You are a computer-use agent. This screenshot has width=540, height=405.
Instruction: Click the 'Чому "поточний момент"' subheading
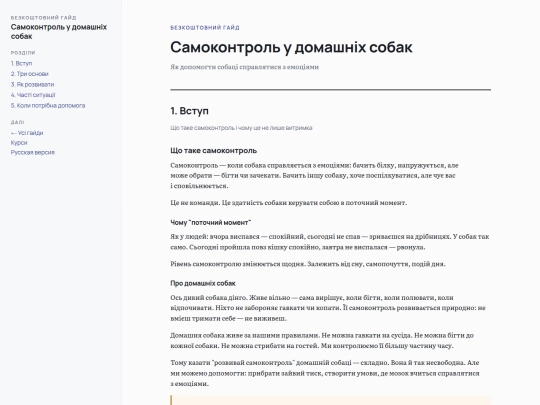[211, 222]
